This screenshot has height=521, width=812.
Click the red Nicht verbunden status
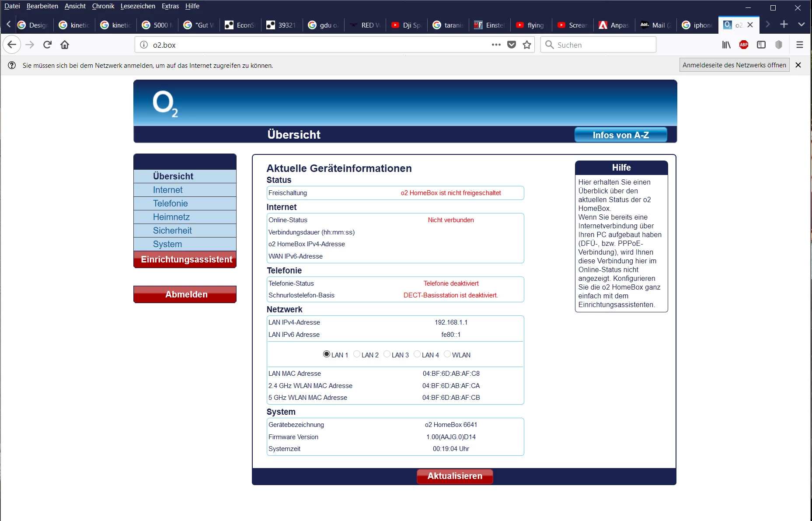(451, 220)
